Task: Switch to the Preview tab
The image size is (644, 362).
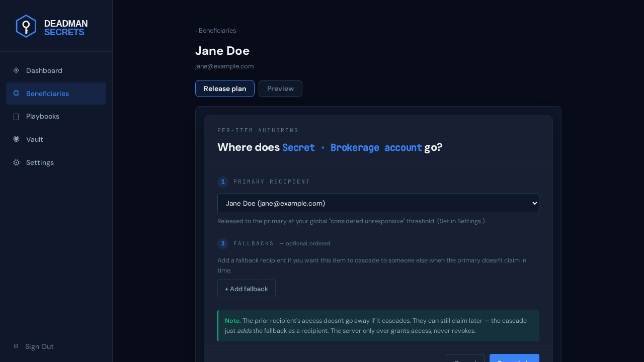Action: pyautogui.click(x=280, y=88)
